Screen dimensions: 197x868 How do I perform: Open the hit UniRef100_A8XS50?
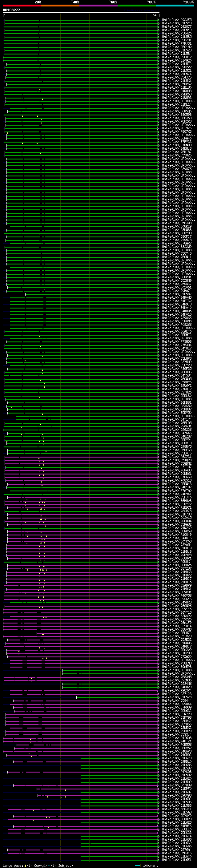coord(177,406)
